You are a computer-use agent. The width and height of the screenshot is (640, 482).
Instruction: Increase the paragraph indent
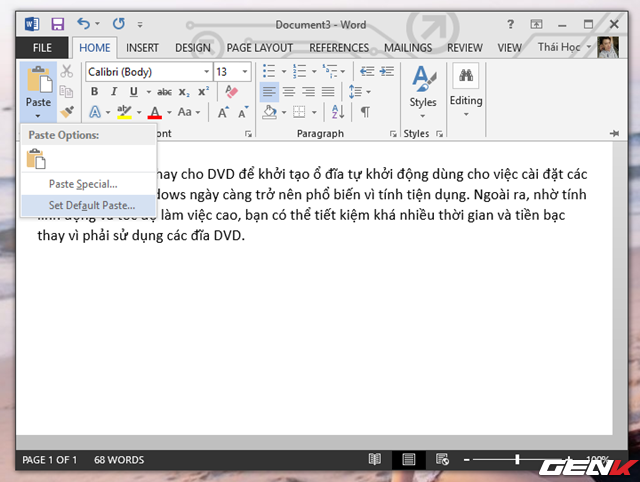pos(387,71)
